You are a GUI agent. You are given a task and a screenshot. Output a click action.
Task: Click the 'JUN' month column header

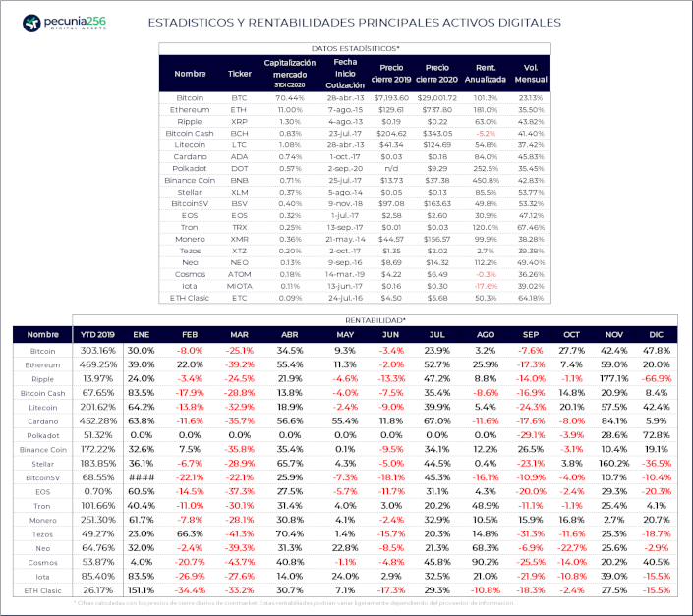pyautogui.click(x=390, y=335)
